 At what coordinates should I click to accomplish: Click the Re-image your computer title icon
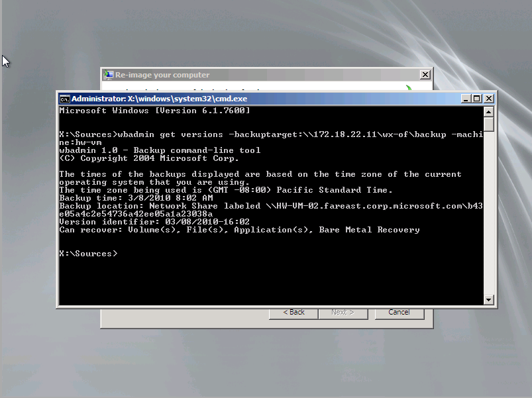[x=108, y=75]
